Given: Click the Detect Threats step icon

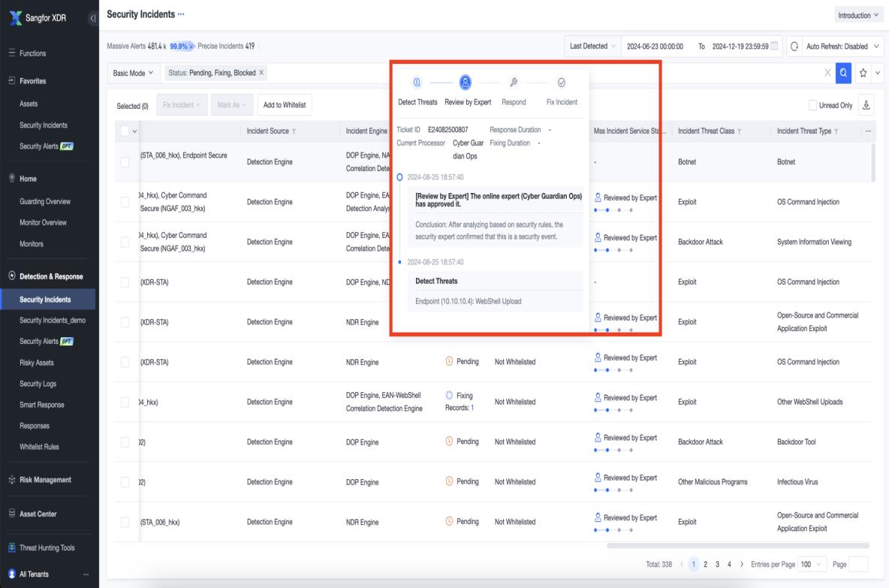Looking at the screenshot, I should [x=417, y=83].
